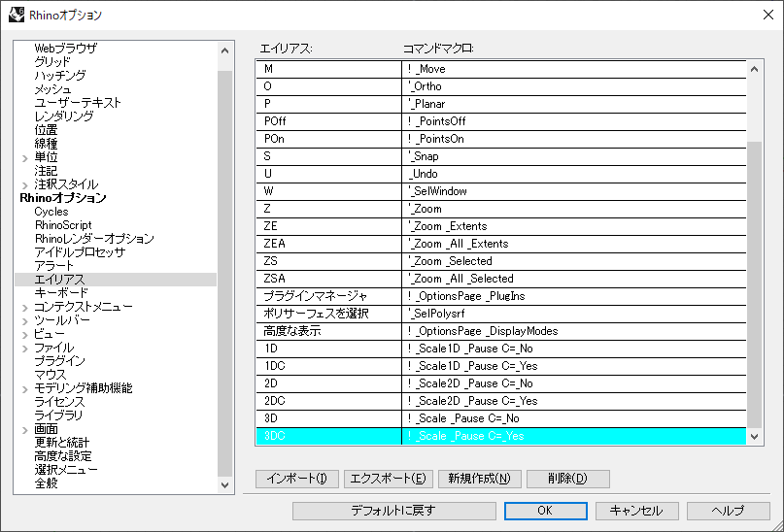The height and width of the screenshot is (532, 784).
Task: Open the アラート options page
Action: point(53,266)
